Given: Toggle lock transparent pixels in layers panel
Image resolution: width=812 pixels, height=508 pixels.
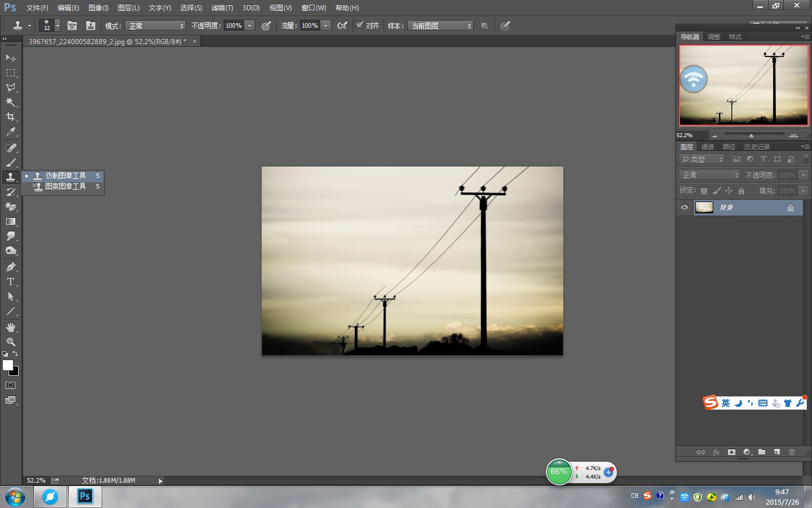Looking at the screenshot, I should click(x=704, y=191).
